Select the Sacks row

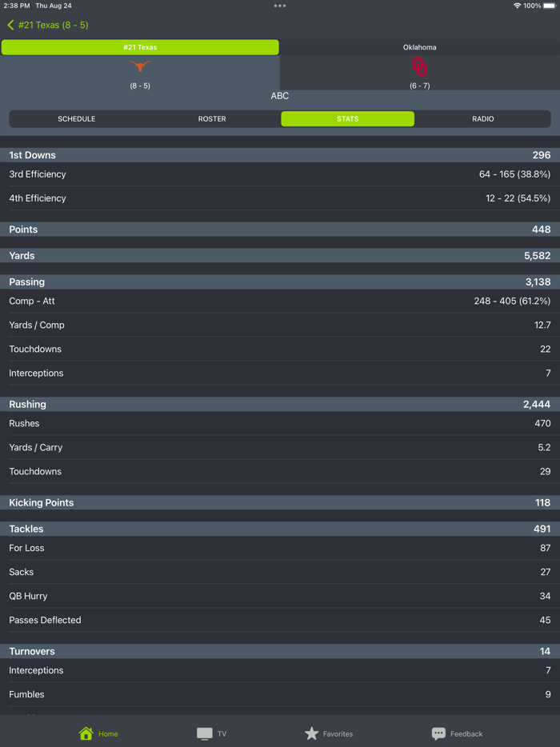point(280,572)
